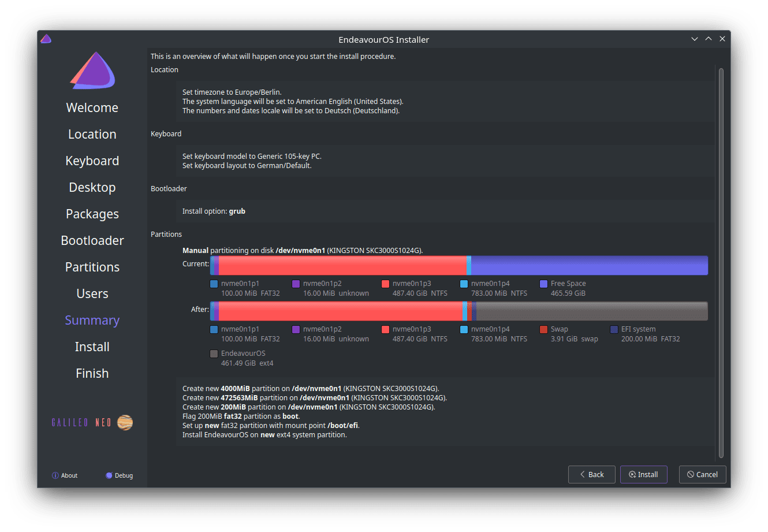Click the nvme0n1p3 red swatch under Current
Image resolution: width=768 pixels, height=532 pixels.
[x=385, y=284]
